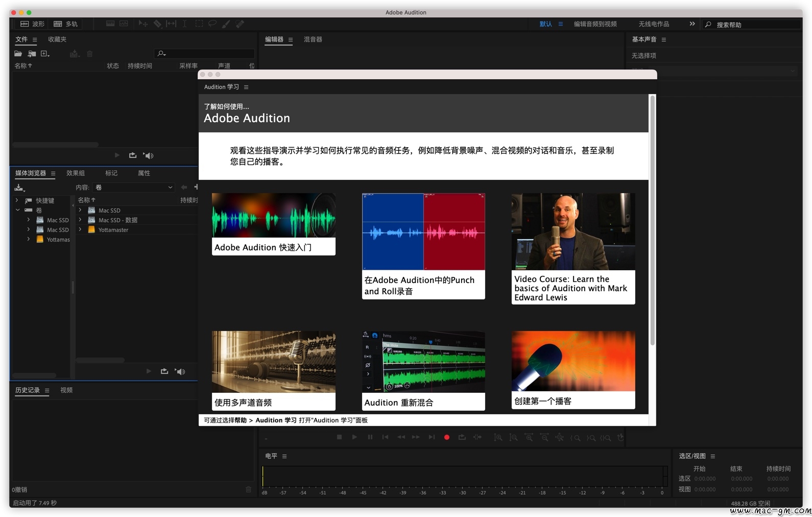Open the 内容 volume dropdown
Image resolution: width=812 pixels, height=517 pixels.
click(x=134, y=187)
